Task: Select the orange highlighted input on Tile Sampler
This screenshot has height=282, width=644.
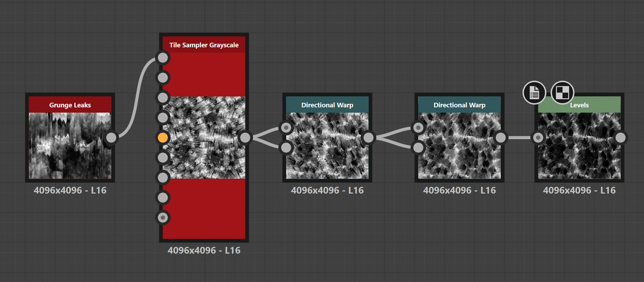Action: [163, 138]
